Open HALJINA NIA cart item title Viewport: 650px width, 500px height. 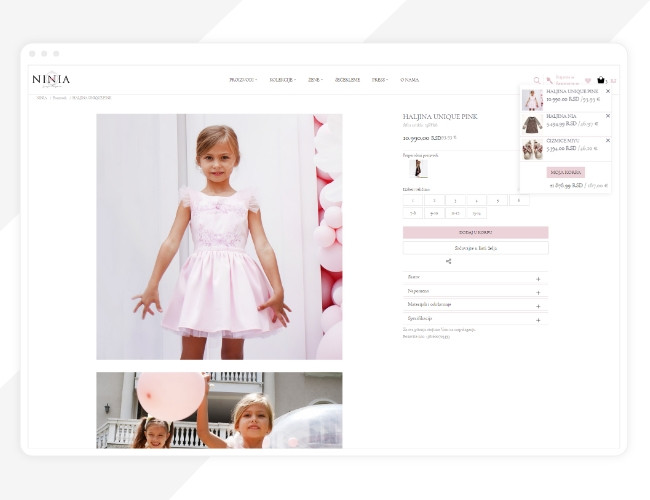coord(561,116)
